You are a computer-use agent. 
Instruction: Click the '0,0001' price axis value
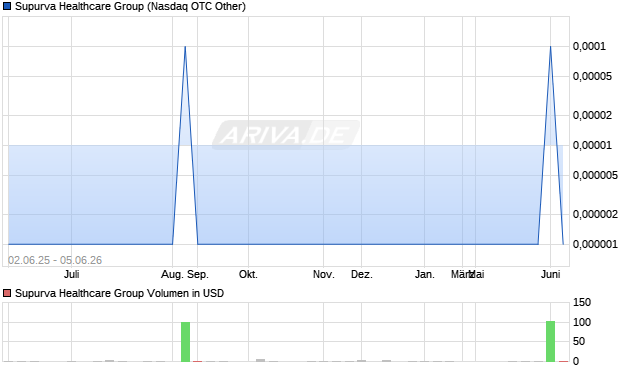pos(589,47)
